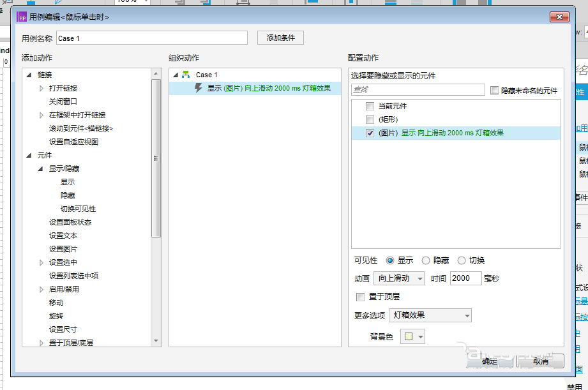
Task: Click the 添加条件 button
Action: (x=280, y=38)
